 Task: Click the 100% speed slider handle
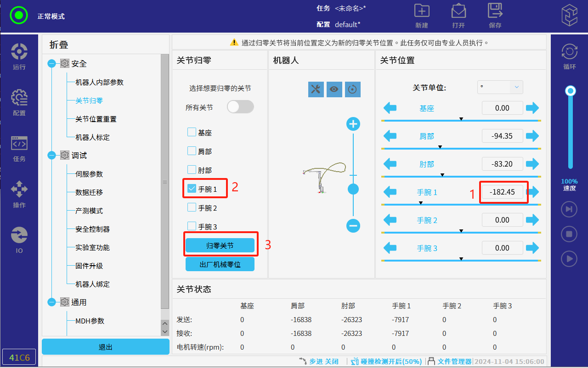(571, 90)
